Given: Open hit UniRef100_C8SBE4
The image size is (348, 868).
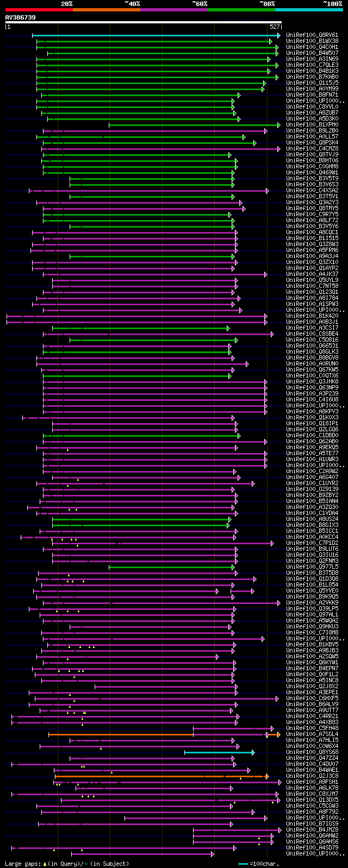Looking at the screenshot, I should [312, 334].
